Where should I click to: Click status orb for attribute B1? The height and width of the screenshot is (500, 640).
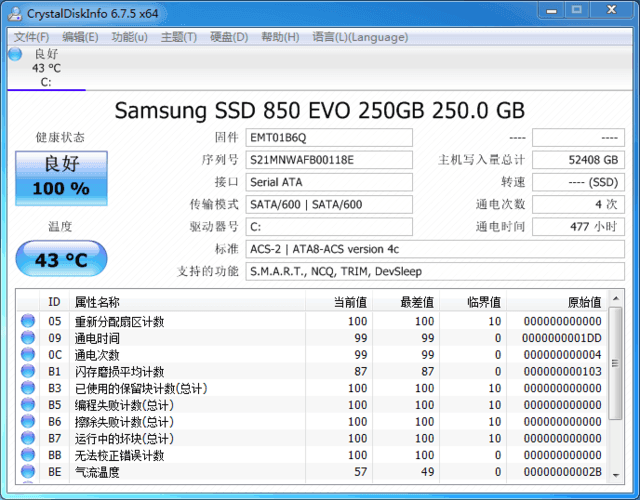(x=28, y=371)
